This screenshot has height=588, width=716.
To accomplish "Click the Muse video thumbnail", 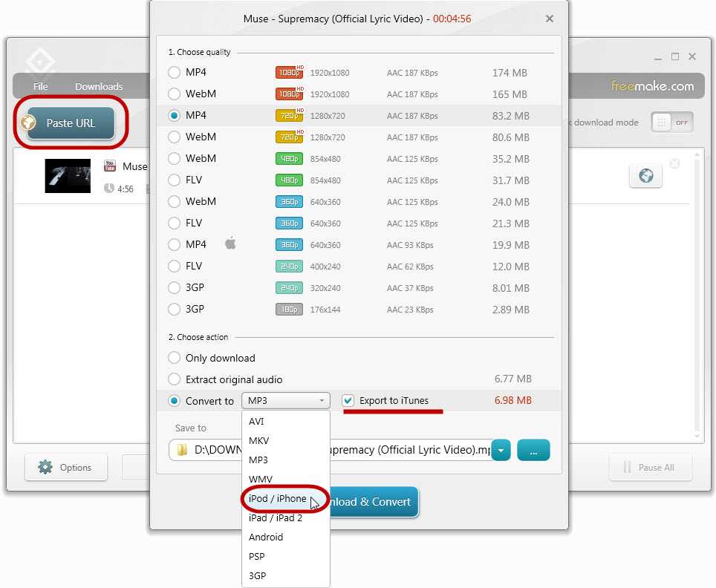I will coord(68,176).
